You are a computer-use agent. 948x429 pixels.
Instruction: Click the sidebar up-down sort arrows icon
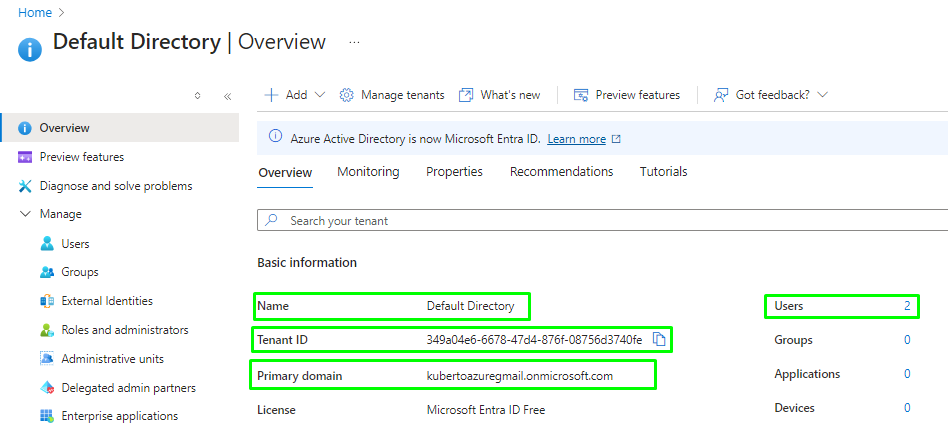197,95
